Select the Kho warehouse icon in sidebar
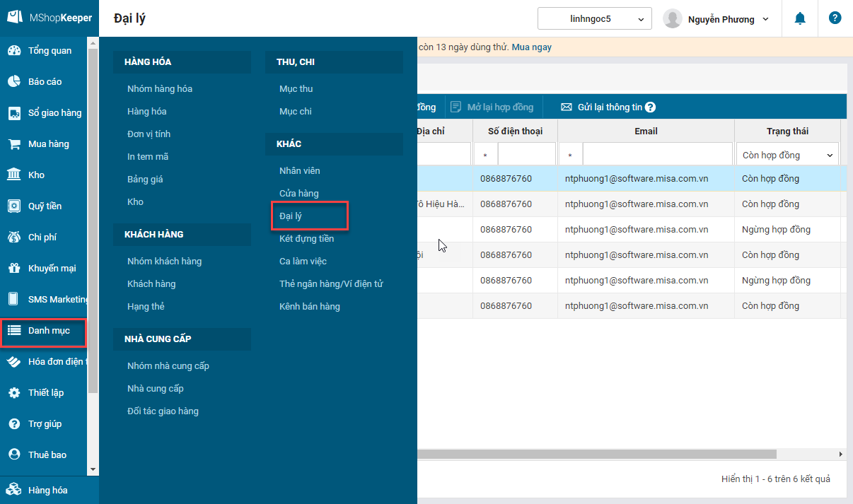This screenshot has height=504, width=853. point(13,175)
